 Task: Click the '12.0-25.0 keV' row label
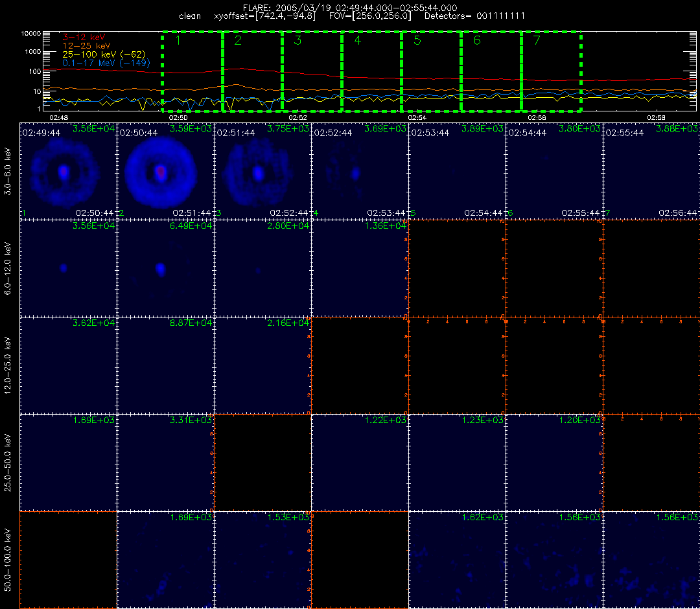tap(8, 366)
